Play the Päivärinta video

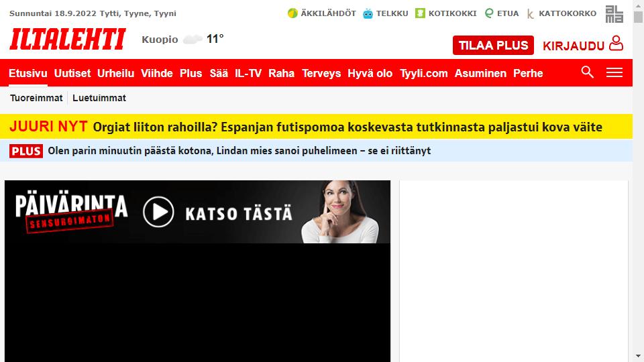pyautogui.click(x=158, y=212)
